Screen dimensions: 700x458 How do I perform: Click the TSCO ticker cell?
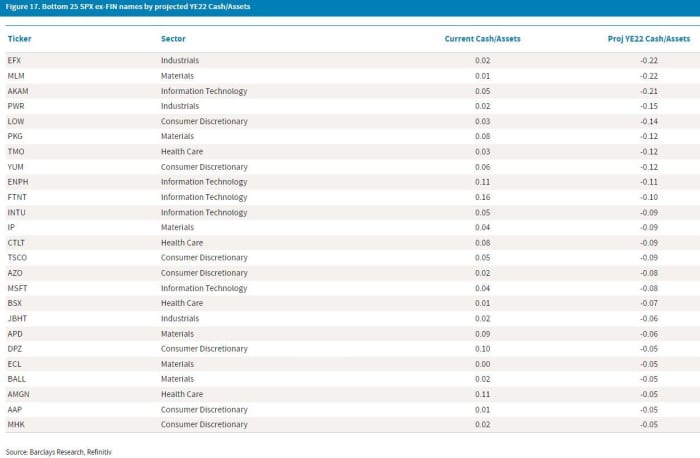click(17, 258)
